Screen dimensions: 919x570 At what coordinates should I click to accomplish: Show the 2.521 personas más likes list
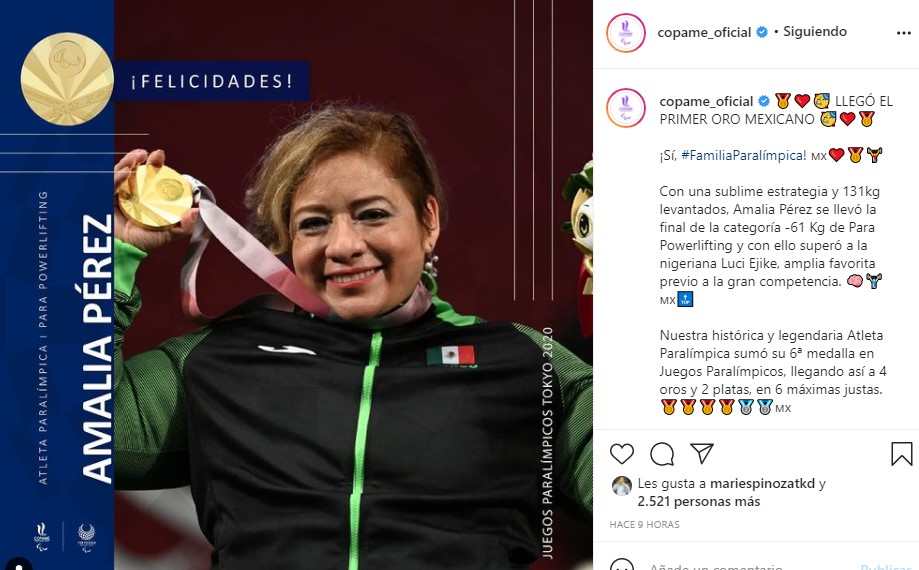[x=699, y=501]
